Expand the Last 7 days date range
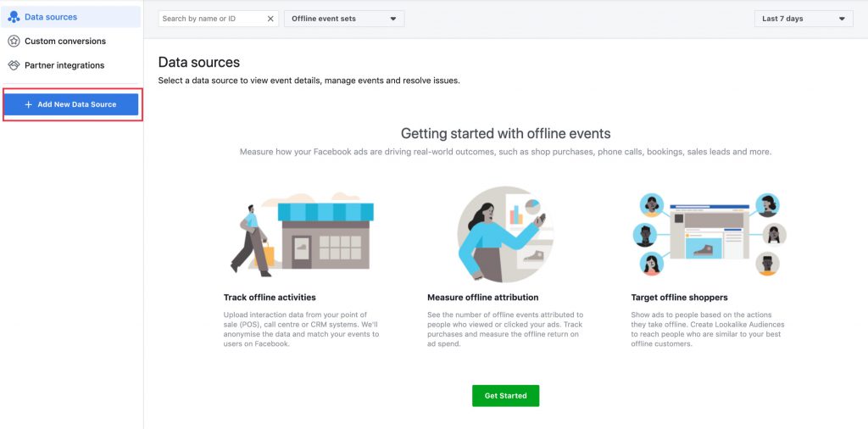Screen dimensions: 868x429 (x=803, y=19)
